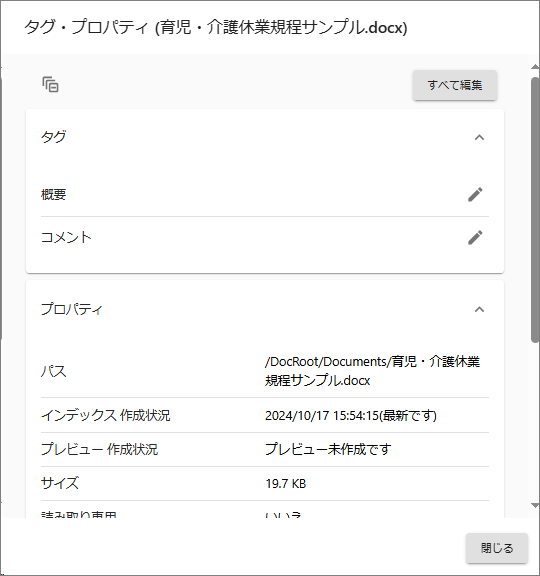This screenshot has height=576, width=540.
Task: Edit the 概要 field using pencil icon
Action: point(475,195)
